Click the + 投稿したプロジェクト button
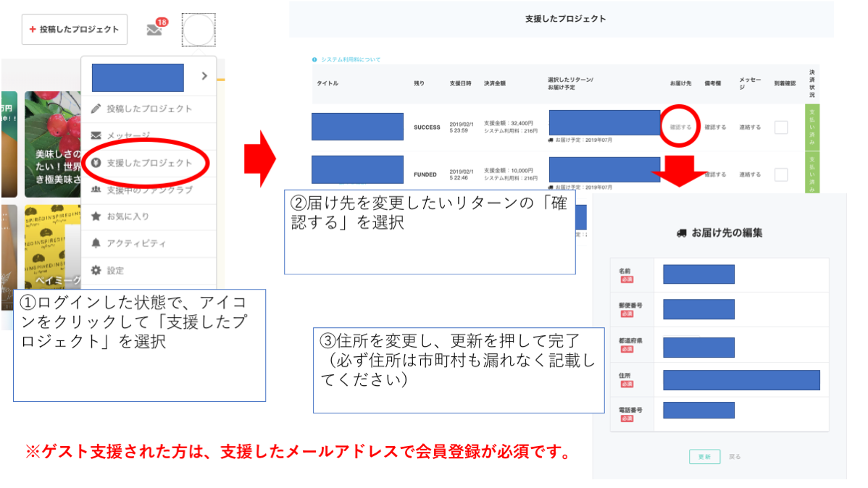This screenshot has height=488, width=868. click(x=75, y=30)
